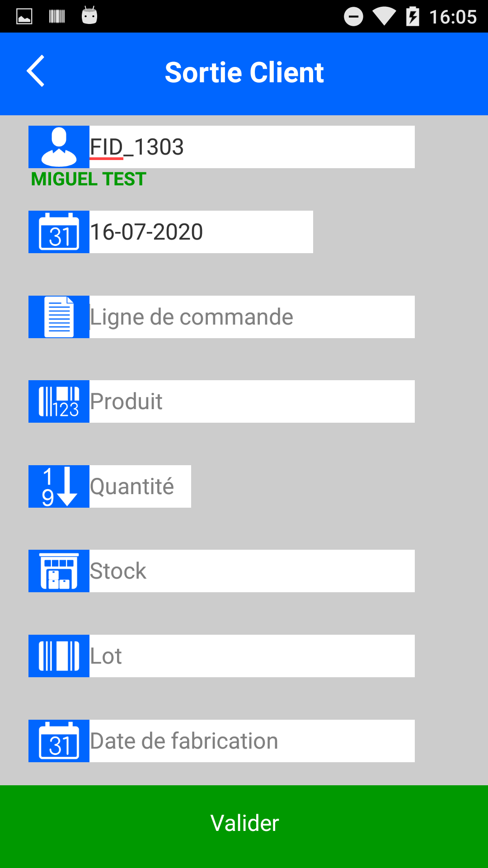Focus the Lot input field
Viewport: 488px width, 868px height.
[252, 656]
